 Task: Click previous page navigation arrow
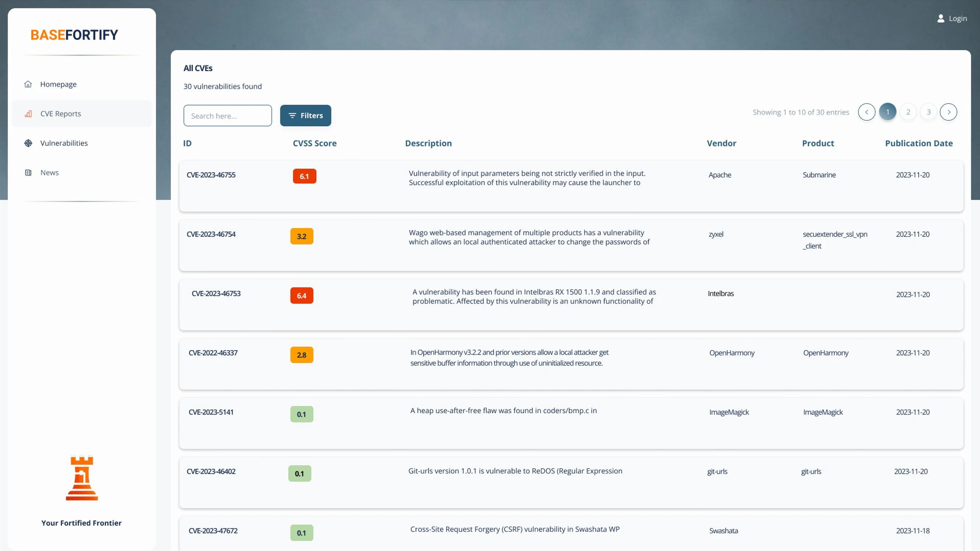(x=867, y=112)
